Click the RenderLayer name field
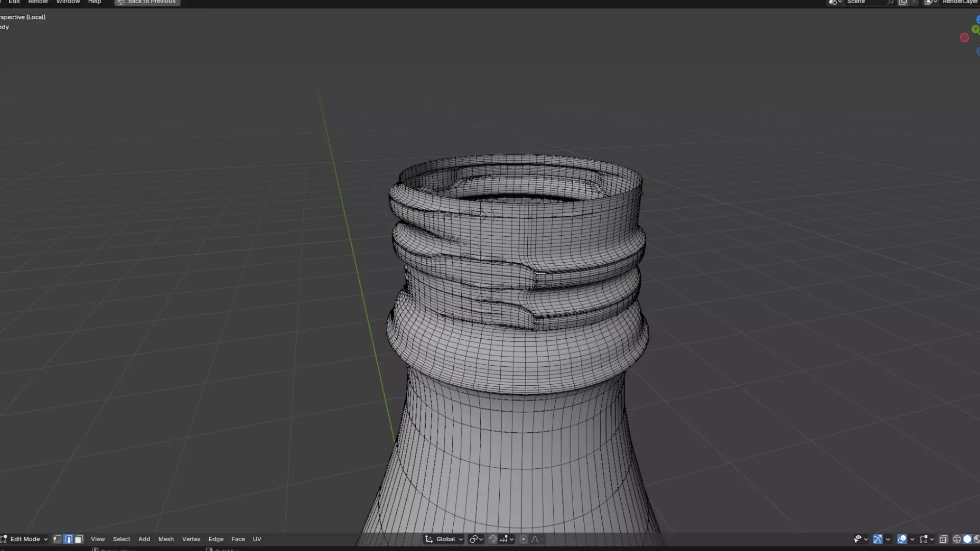 pos(960,2)
